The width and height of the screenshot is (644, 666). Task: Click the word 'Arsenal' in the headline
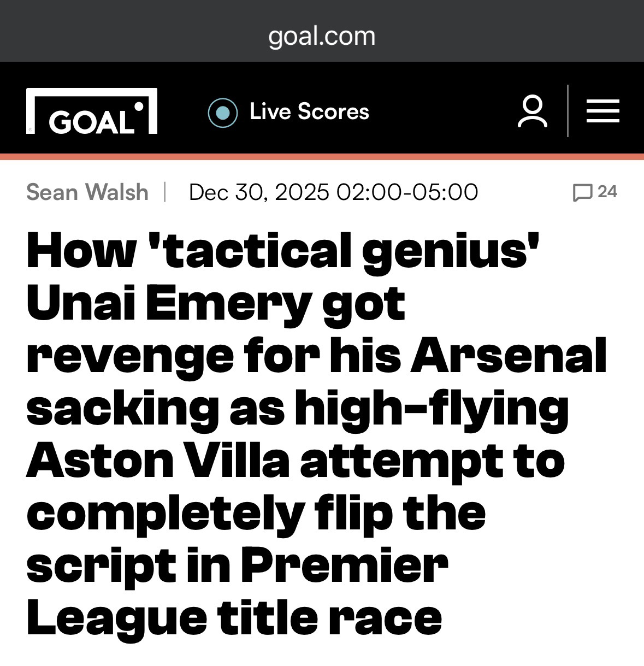pyautogui.click(x=508, y=356)
